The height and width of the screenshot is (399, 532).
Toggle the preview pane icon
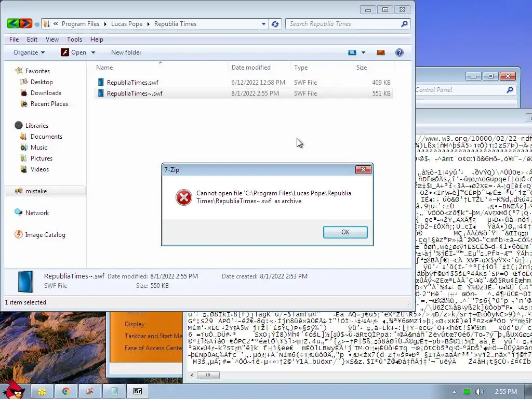[x=381, y=52]
